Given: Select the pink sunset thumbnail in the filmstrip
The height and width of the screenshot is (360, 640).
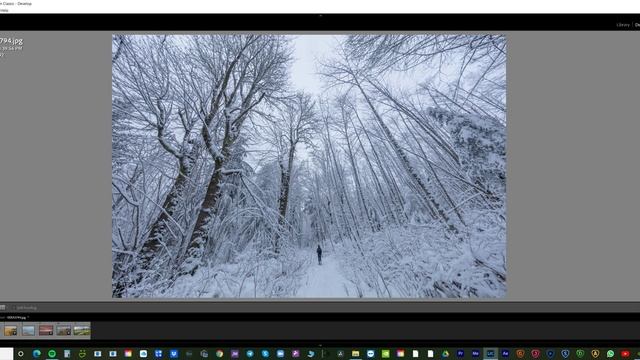Looking at the screenshot, I should [46, 330].
